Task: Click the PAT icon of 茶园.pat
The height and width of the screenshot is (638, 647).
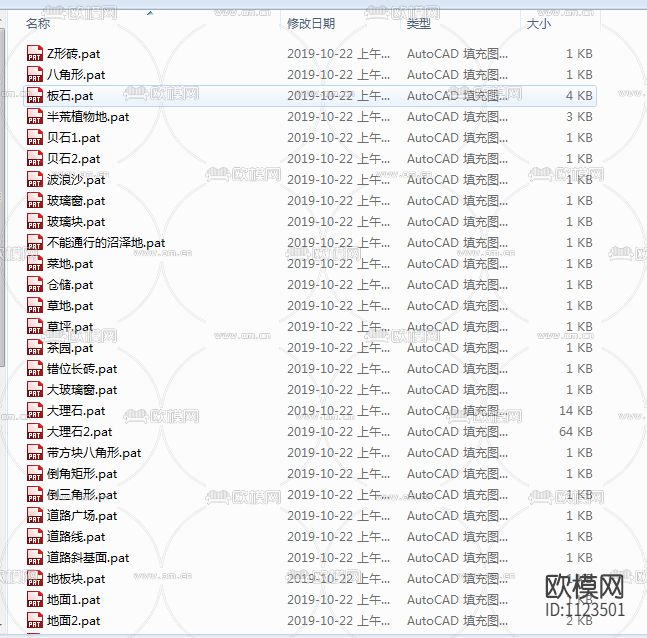Action: point(35,348)
